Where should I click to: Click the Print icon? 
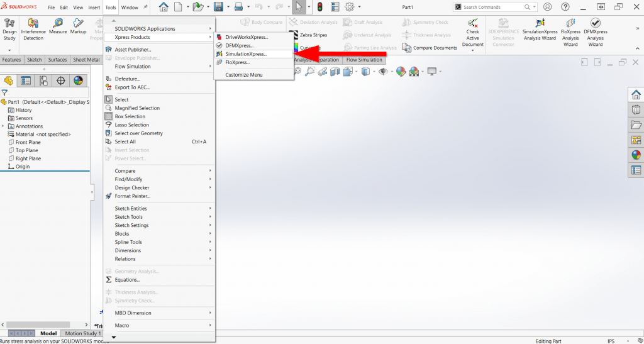pos(238,7)
